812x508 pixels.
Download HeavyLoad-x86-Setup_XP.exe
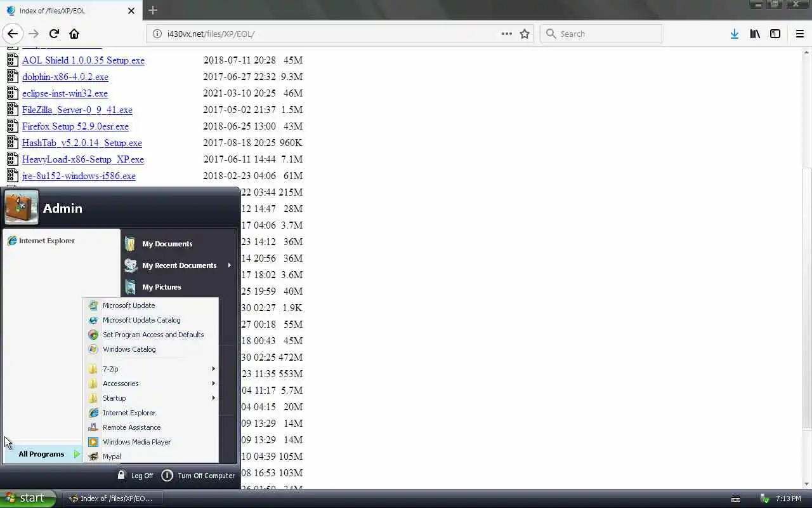pyautogui.click(x=83, y=159)
